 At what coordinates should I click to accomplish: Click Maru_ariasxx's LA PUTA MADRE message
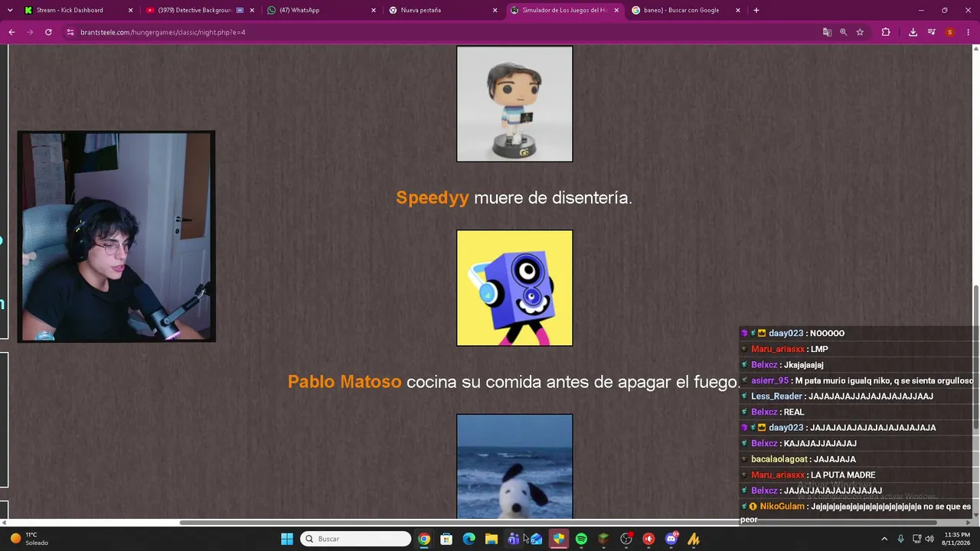click(x=808, y=475)
